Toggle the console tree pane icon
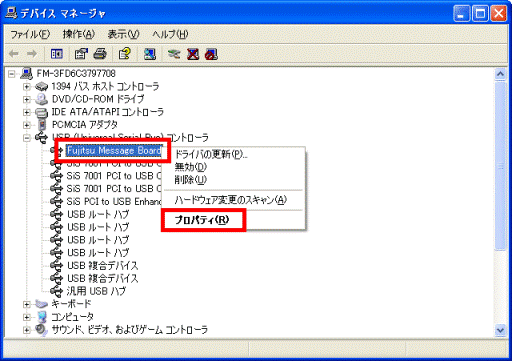 56,54
